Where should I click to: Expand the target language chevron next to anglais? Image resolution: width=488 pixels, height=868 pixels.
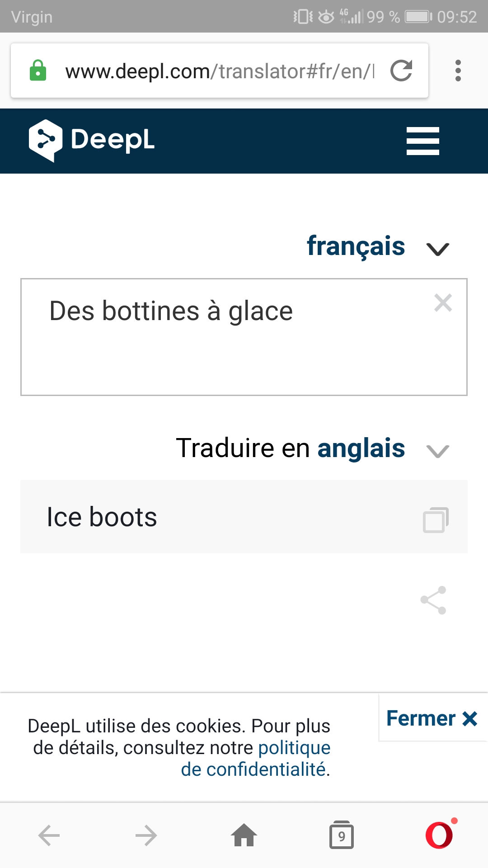pos(437,451)
